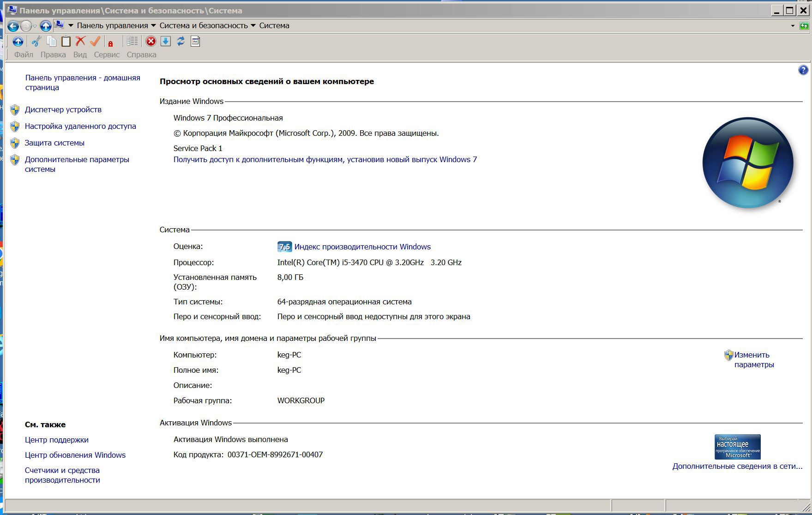Click the red padlock toolbar icon
Image resolution: width=812 pixels, height=515 pixels.
[x=110, y=43]
